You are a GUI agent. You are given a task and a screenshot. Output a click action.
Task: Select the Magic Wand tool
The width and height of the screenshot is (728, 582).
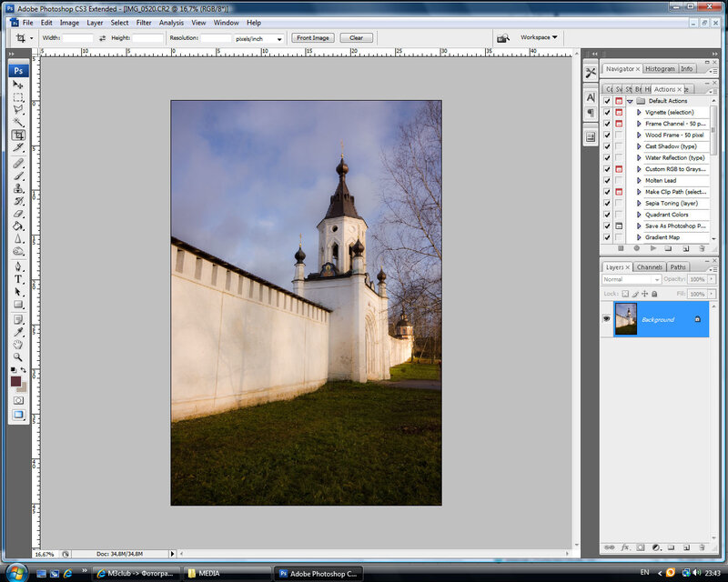18,122
